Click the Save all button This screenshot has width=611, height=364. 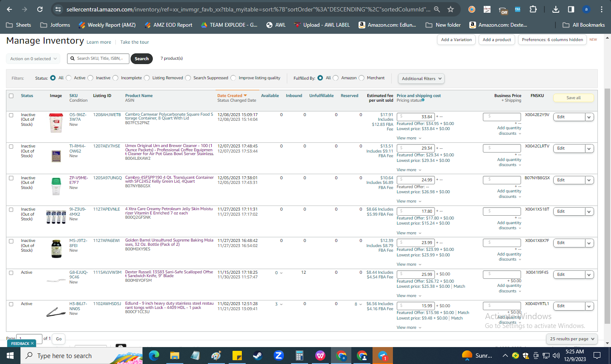[x=573, y=98]
